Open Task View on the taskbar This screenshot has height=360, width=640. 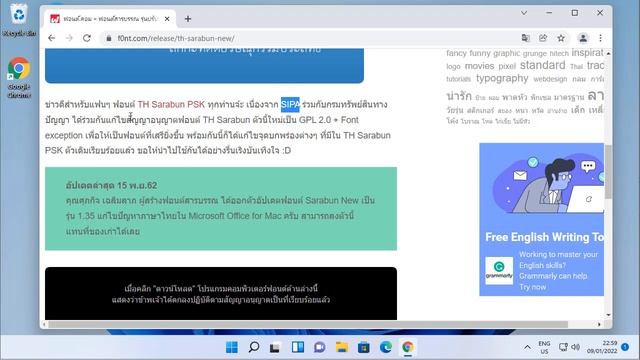[x=275, y=347]
